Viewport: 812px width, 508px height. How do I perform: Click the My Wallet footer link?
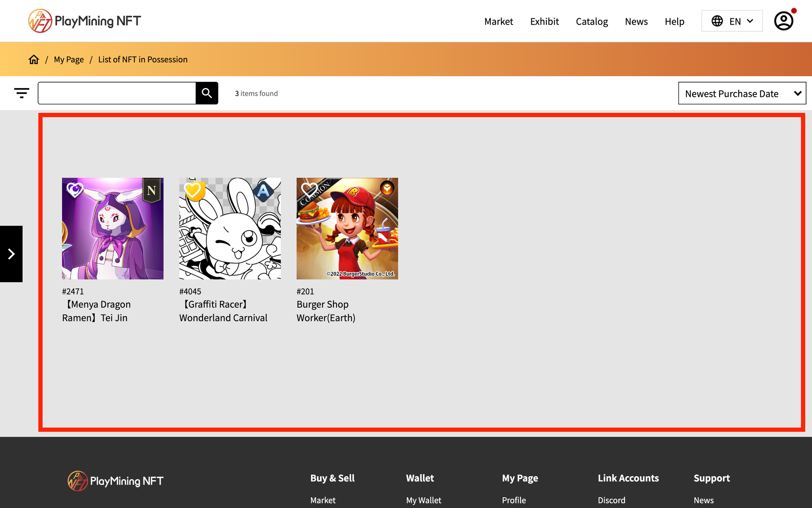click(x=423, y=500)
